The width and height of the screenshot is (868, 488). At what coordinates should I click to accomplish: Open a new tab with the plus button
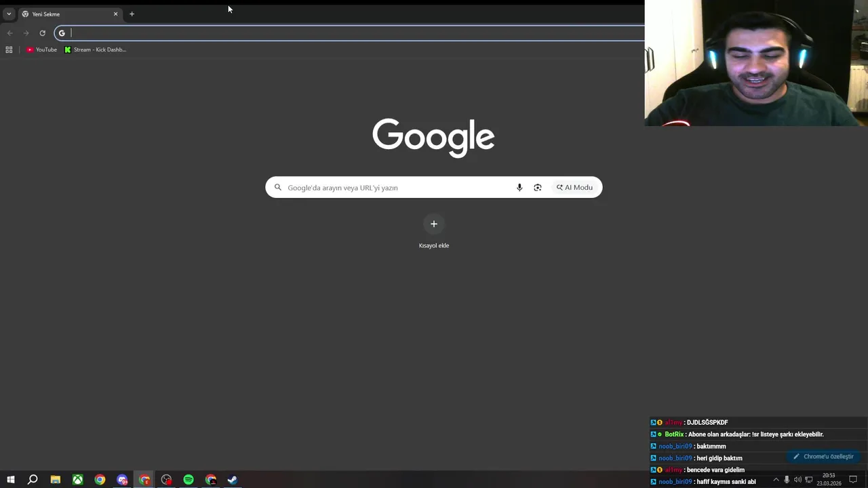coord(132,14)
